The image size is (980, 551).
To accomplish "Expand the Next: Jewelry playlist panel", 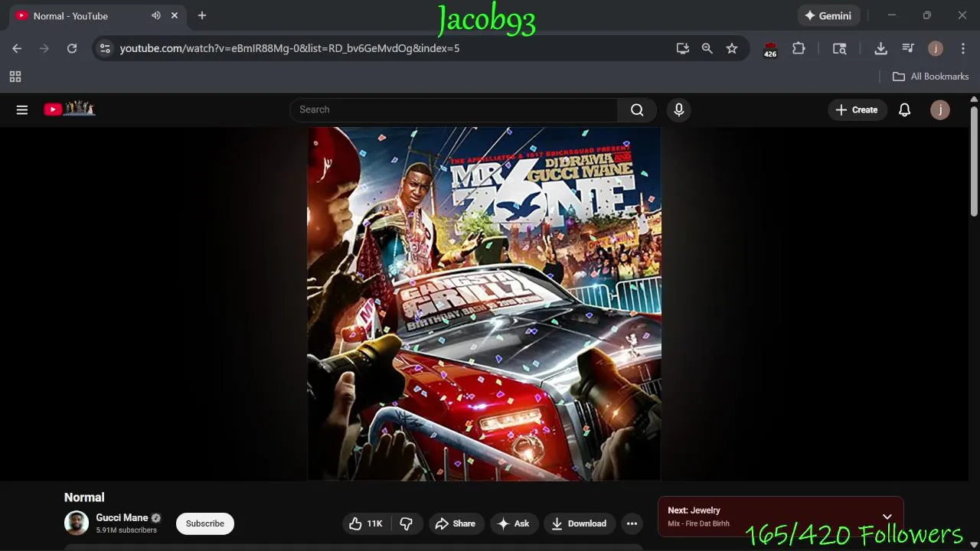I will (x=887, y=517).
